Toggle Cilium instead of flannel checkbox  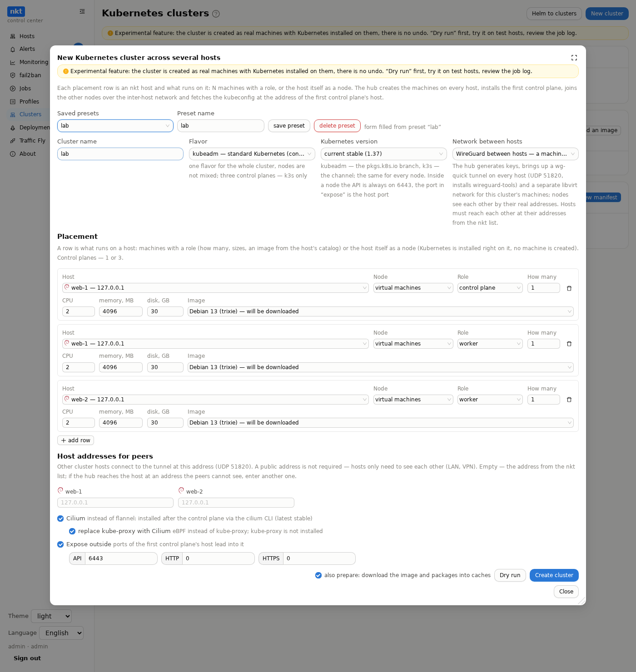(60, 519)
